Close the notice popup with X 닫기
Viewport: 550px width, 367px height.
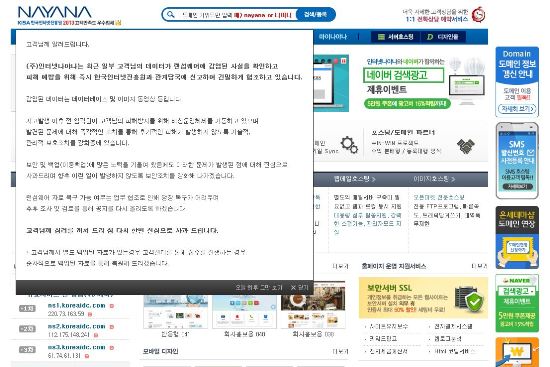299,287
